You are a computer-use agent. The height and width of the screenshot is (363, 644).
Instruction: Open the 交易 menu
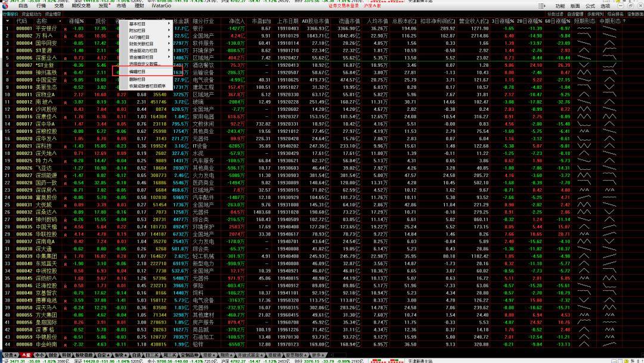(59, 6)
